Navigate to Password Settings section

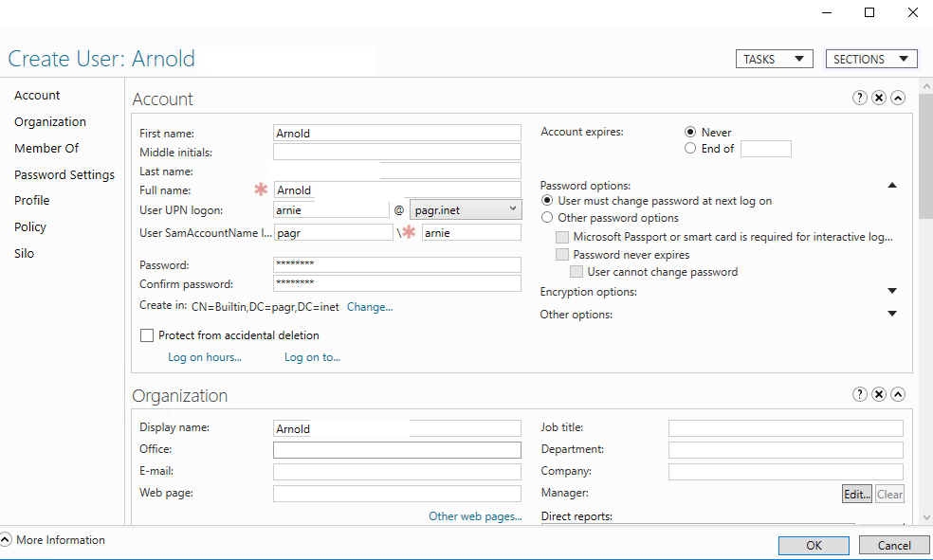coord(64,175)
